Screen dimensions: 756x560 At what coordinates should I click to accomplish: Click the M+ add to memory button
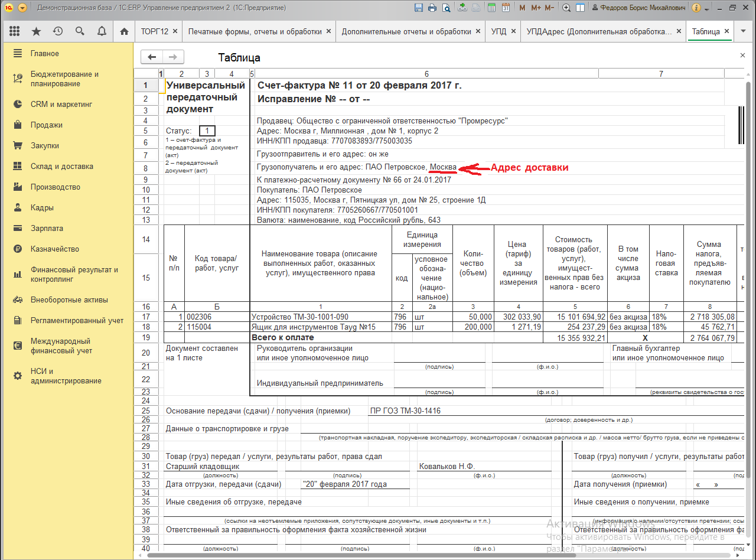(536, 8)
